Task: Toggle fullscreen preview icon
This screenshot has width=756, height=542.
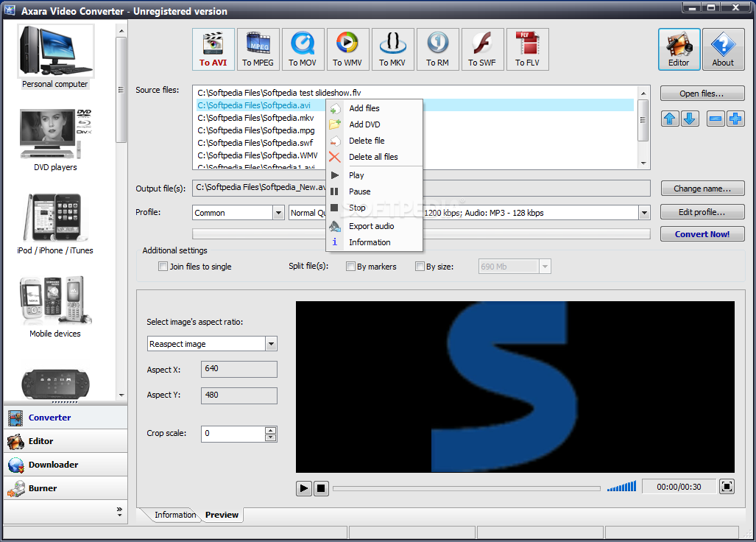Action: [727, 487]
